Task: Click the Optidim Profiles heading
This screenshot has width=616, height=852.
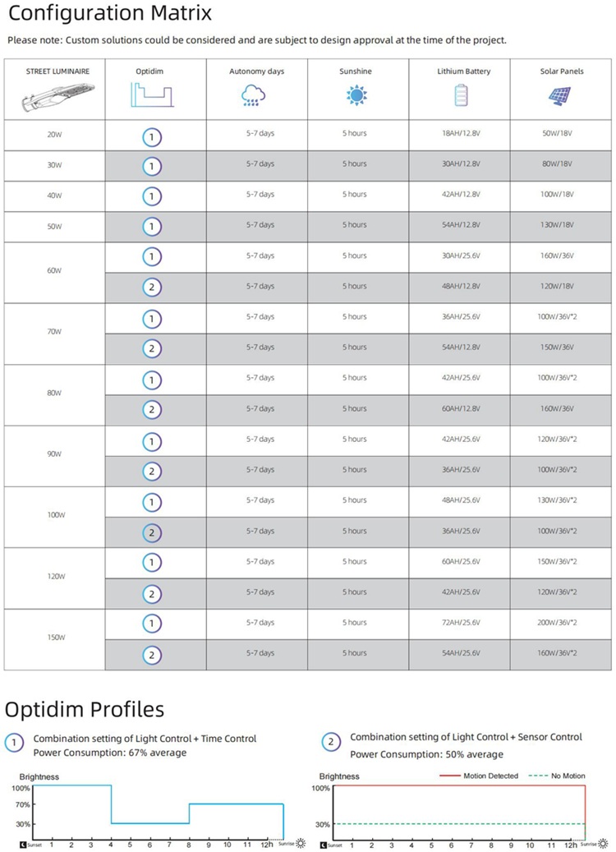Action: click(x=85, y=709)
